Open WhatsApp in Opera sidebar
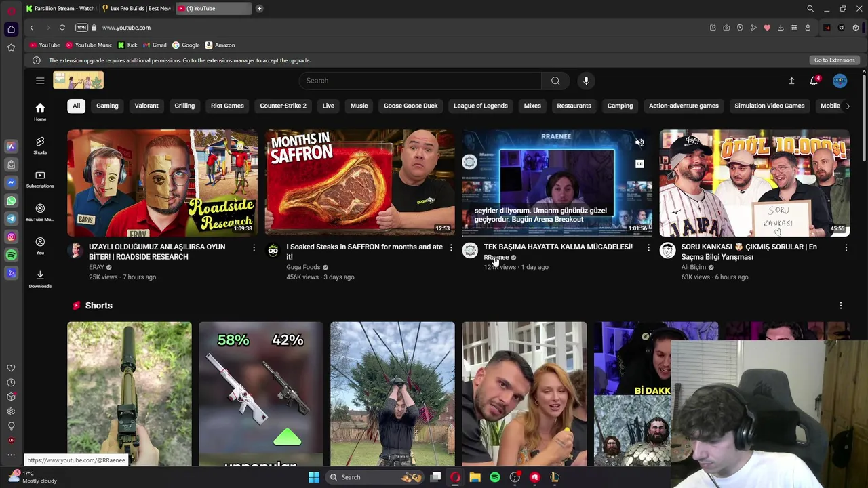 (11, 201)
